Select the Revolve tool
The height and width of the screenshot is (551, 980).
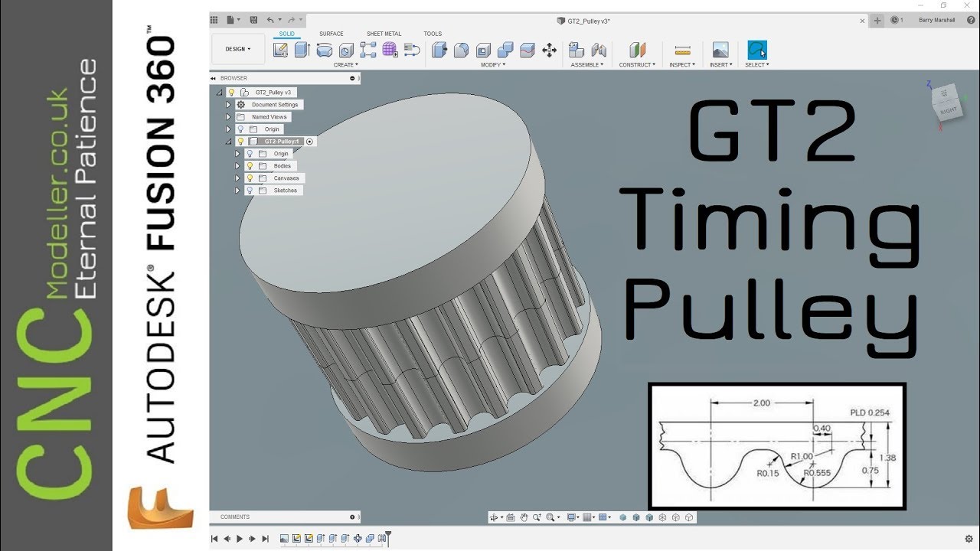tap(324, 50)
